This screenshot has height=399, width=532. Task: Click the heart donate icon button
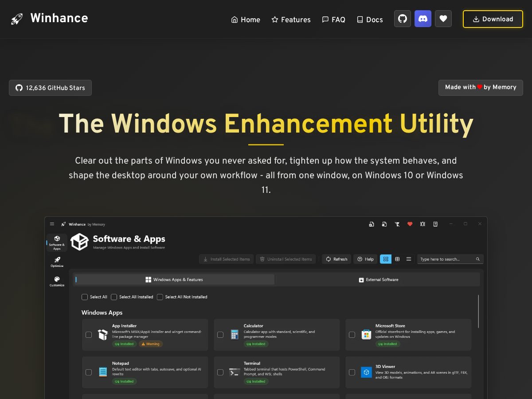click(x=443, y=19)
